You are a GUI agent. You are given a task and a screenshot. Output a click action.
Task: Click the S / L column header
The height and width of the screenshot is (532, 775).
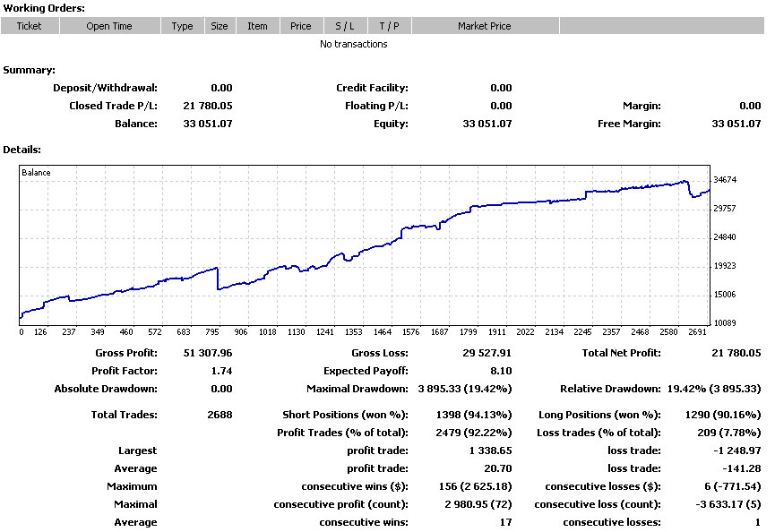click(345, 26)
